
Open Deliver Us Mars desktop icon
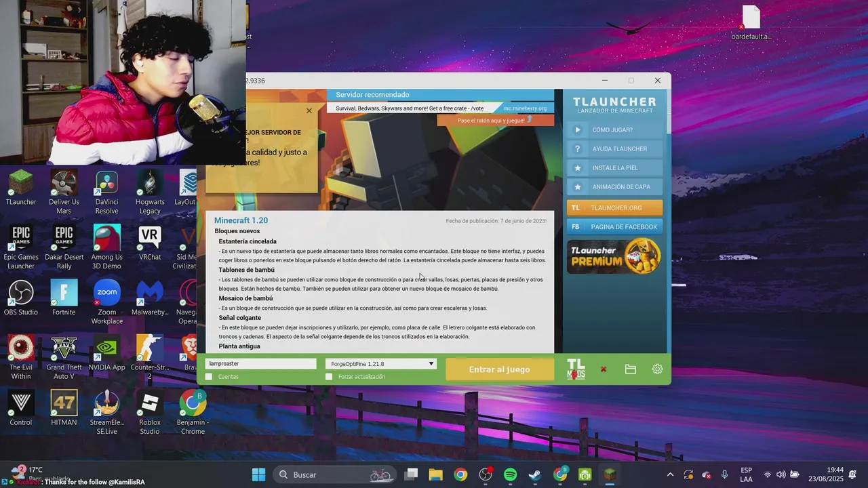pos(64,192)
